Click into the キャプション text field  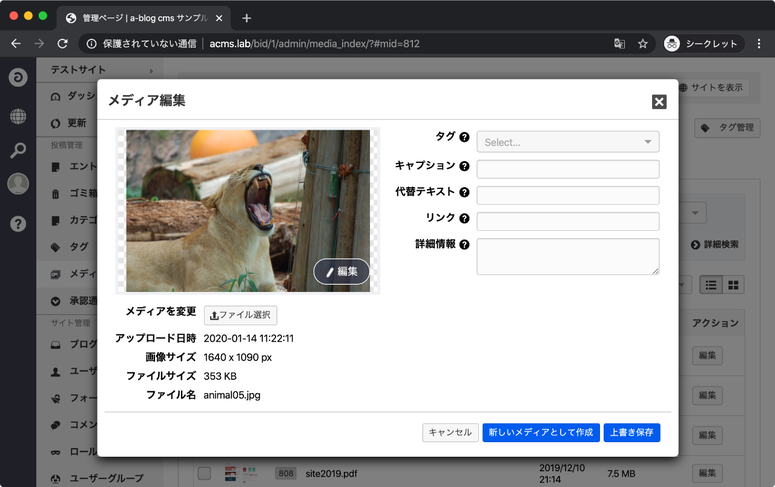click(x=568, y=169)
